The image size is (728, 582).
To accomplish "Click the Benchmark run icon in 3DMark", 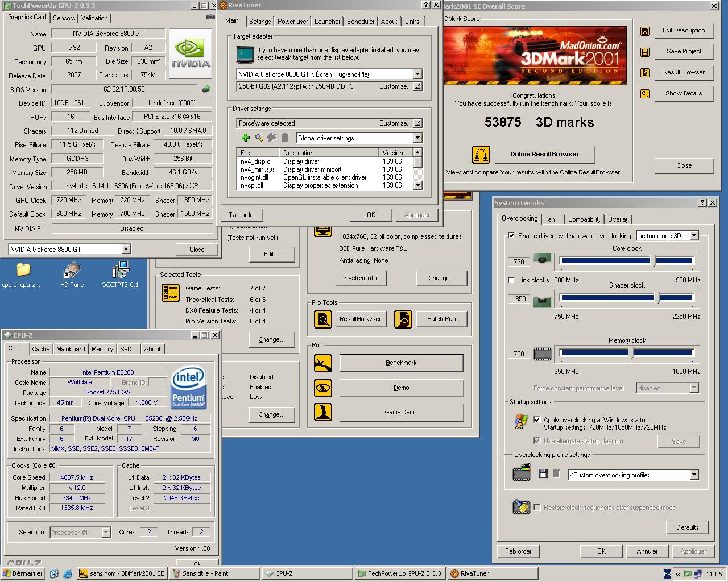I will 323,363.
